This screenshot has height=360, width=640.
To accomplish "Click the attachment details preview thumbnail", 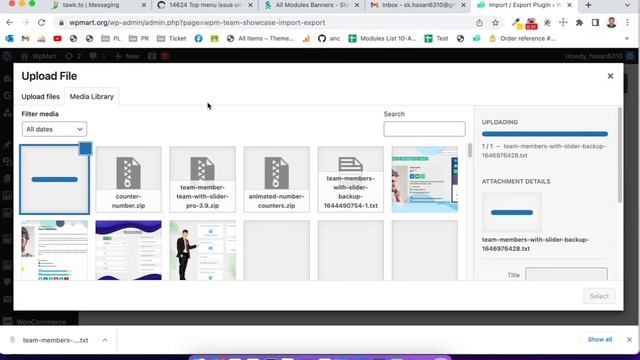I will point(512,213).
